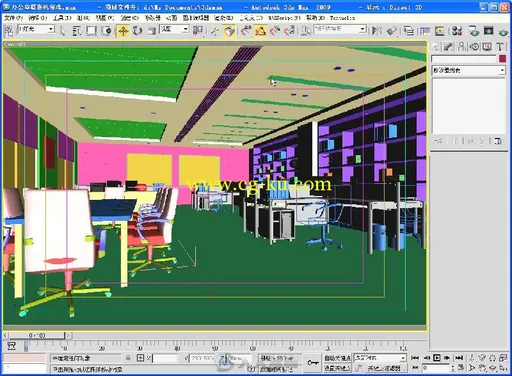This screenshot has width=512, height=376.
Task: Open the Curve Editor
Action: point(425,31)
